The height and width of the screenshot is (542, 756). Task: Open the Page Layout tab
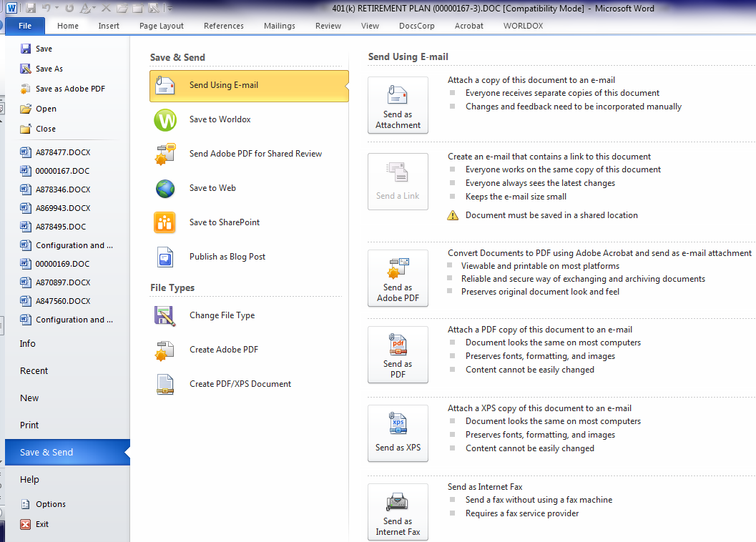(162, 26)
